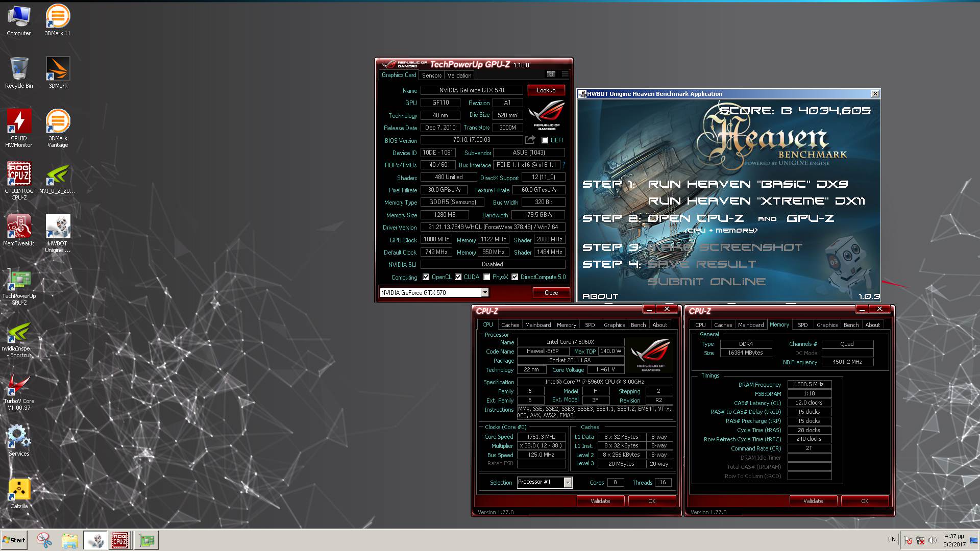Open the Computer desktop icon
Image resolution: width=980 pixels, height=551 pixels.
click(19, 20)
